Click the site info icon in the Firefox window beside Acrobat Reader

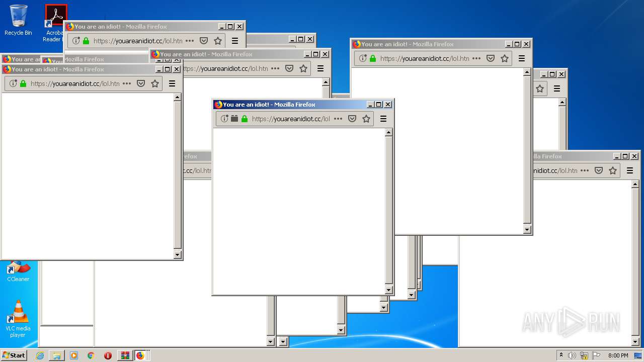[76, 41]
